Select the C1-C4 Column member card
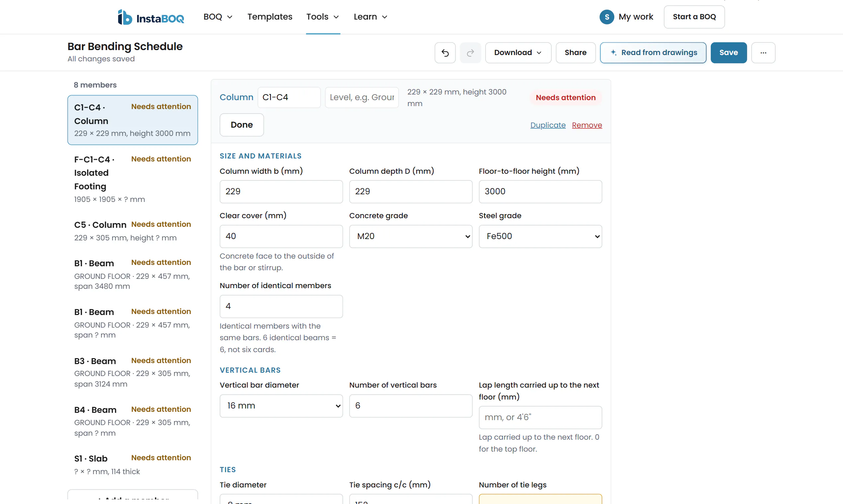The height and width of the screenshot is (504, 843). [x=132, y=120]
